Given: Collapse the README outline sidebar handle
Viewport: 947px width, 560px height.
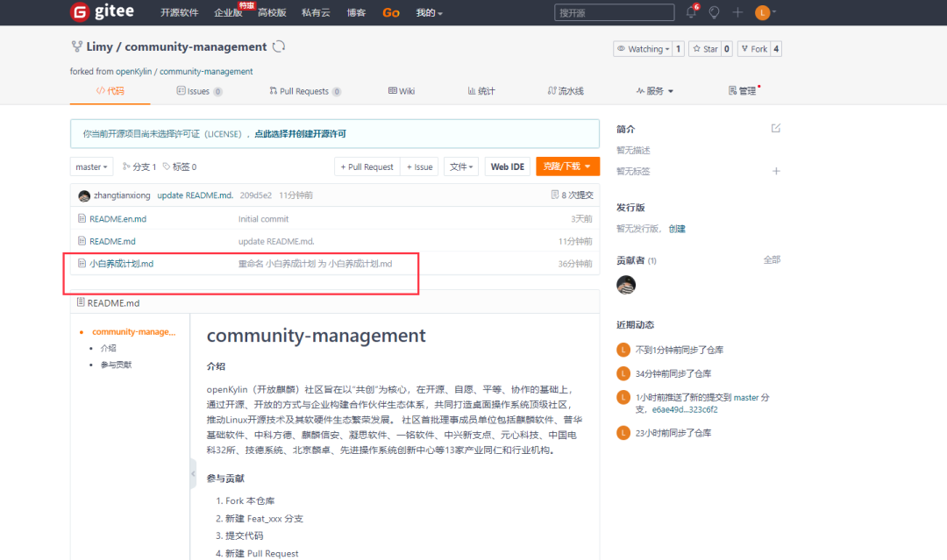Looking at the screenshot, I should click(x=193, y=474).
